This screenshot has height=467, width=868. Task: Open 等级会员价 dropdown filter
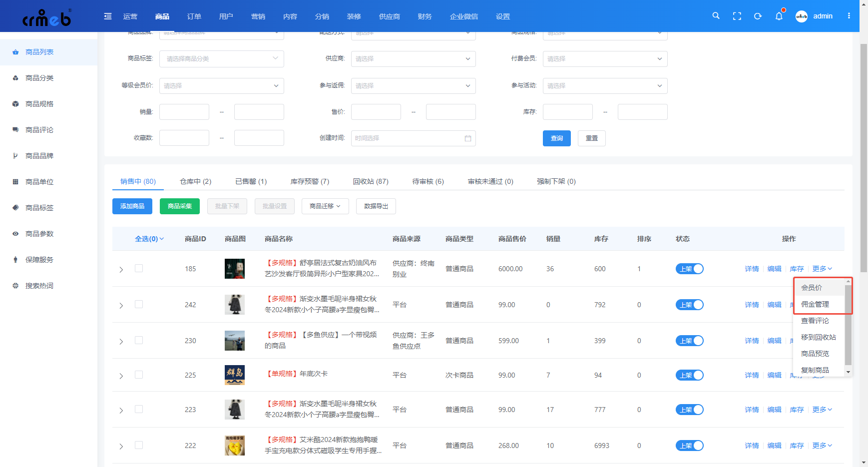tap(221, 86)
